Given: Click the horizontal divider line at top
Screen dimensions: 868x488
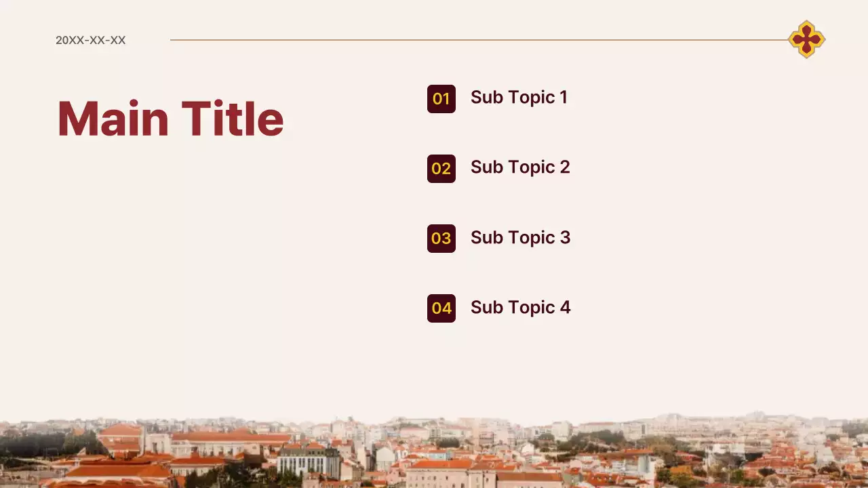Looking at the screenshot, I should 475,40.
